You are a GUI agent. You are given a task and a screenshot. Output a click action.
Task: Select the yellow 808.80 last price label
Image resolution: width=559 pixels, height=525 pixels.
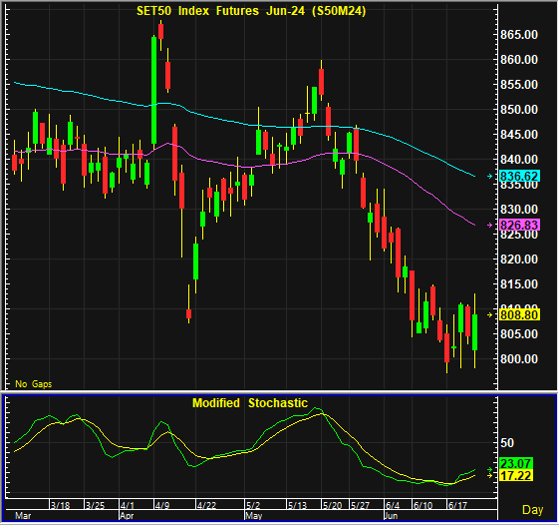click(x=519, y=315)
